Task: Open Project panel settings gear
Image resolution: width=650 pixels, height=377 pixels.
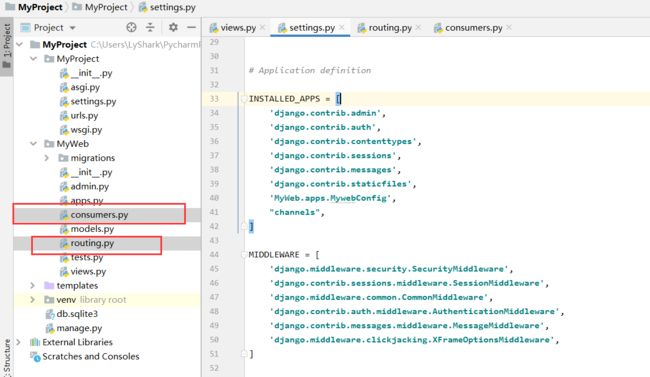Action: click(x=173, y=27)
